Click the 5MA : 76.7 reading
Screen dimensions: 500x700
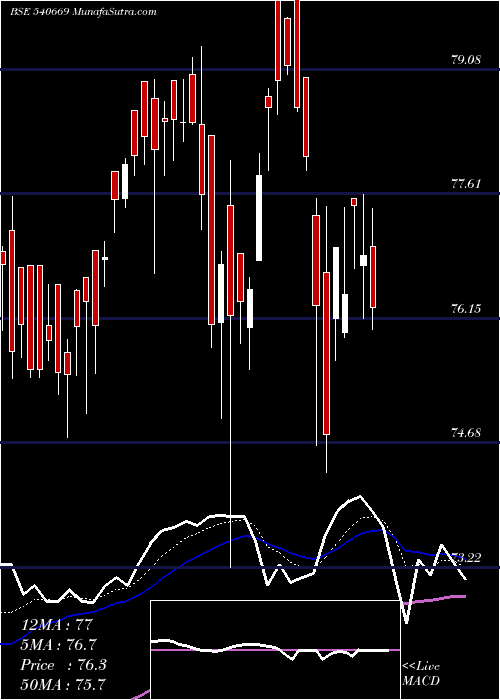click(x=59, y=645)
